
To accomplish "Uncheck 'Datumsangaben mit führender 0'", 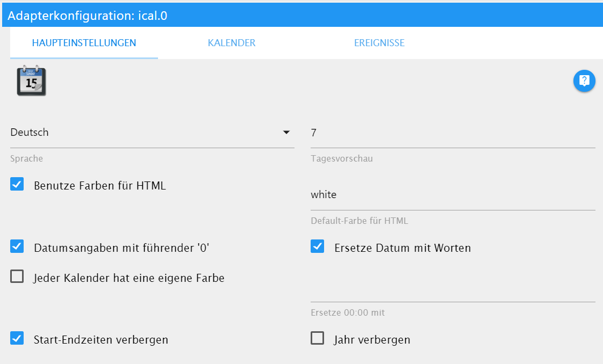I will click(17, 247).
